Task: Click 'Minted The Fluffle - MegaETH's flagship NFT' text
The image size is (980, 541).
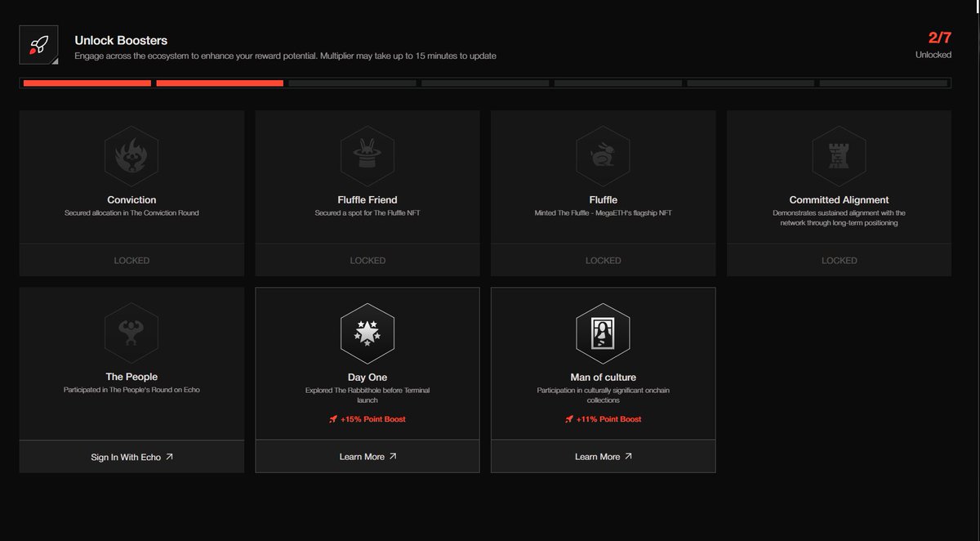Action: point(603,212)
